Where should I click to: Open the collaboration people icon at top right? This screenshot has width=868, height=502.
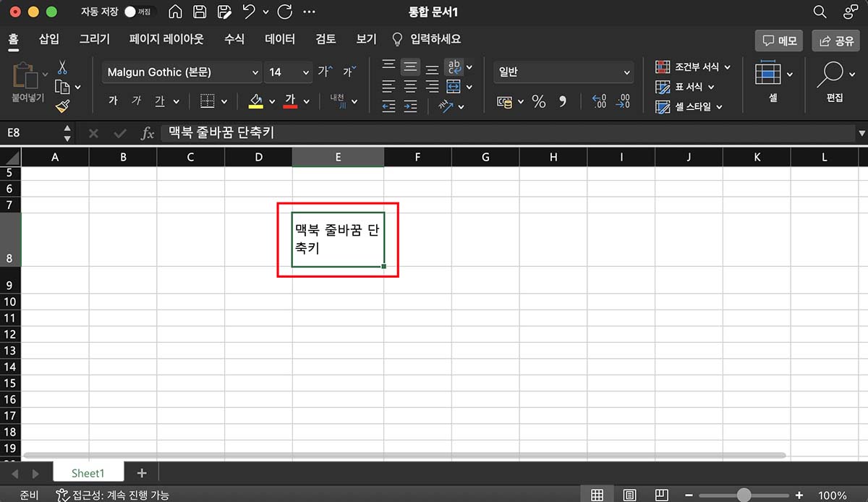(850, 12)
